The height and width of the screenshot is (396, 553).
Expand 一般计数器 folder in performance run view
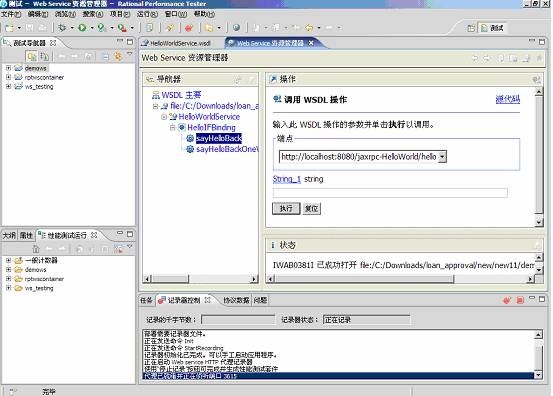(8, 260)
